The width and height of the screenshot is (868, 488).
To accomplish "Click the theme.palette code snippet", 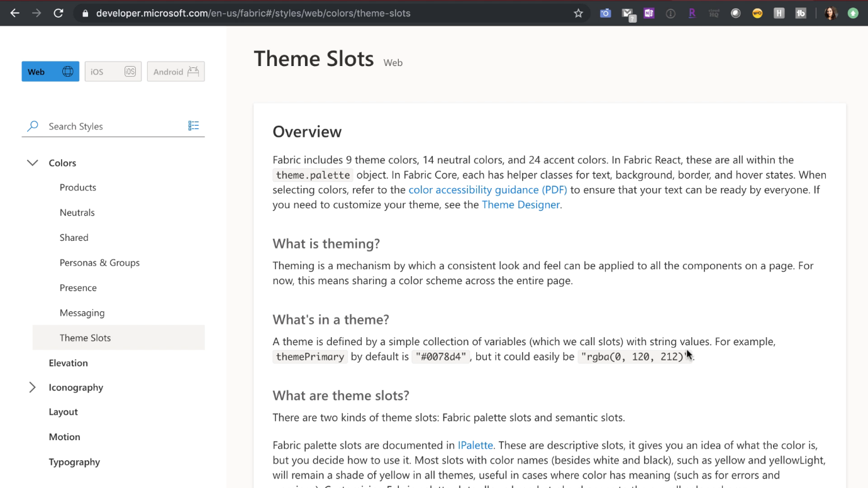I will [x=313, y=175].
